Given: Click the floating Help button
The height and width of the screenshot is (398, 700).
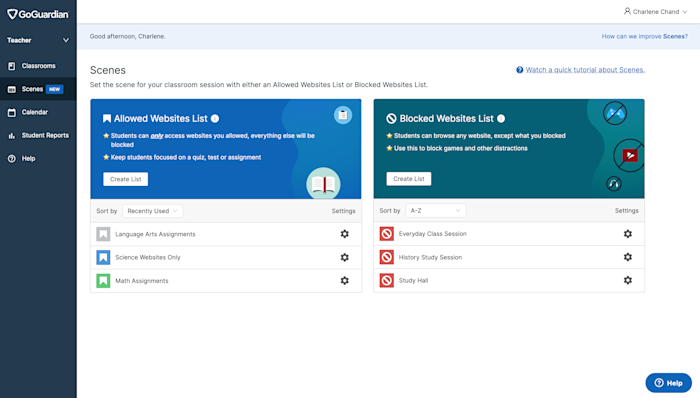Looking at the screenshot, I should pos(668,383).
